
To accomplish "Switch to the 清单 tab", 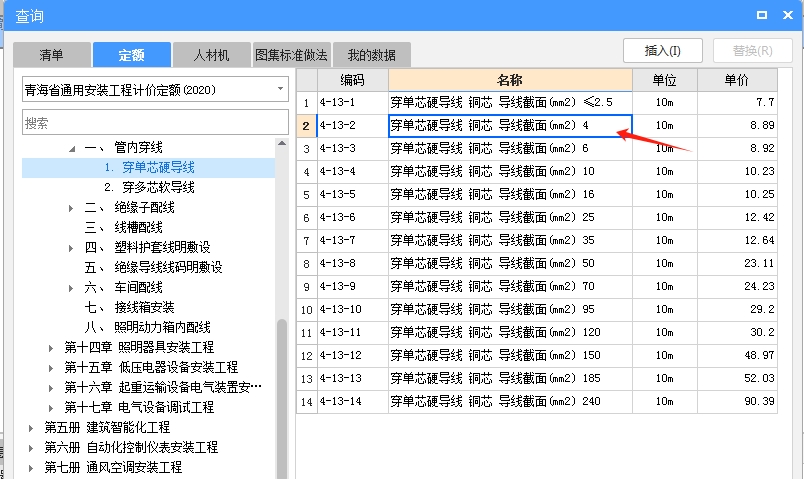I will [52, 55].
